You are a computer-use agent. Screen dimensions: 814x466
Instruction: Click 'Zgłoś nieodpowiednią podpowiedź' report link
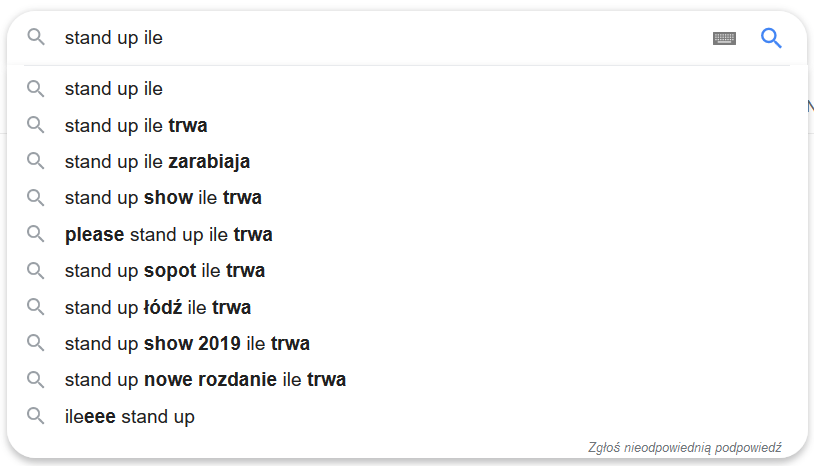click(x=685, y=448)
